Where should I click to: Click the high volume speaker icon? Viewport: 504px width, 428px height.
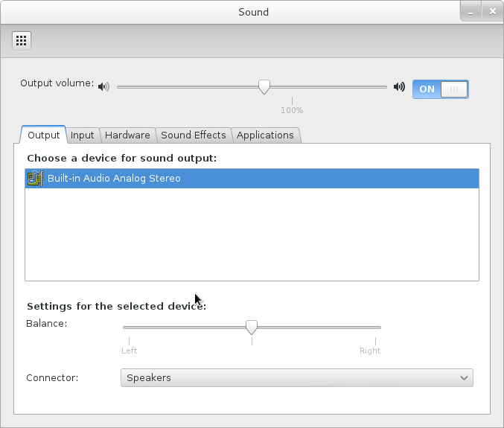(399, 87)
